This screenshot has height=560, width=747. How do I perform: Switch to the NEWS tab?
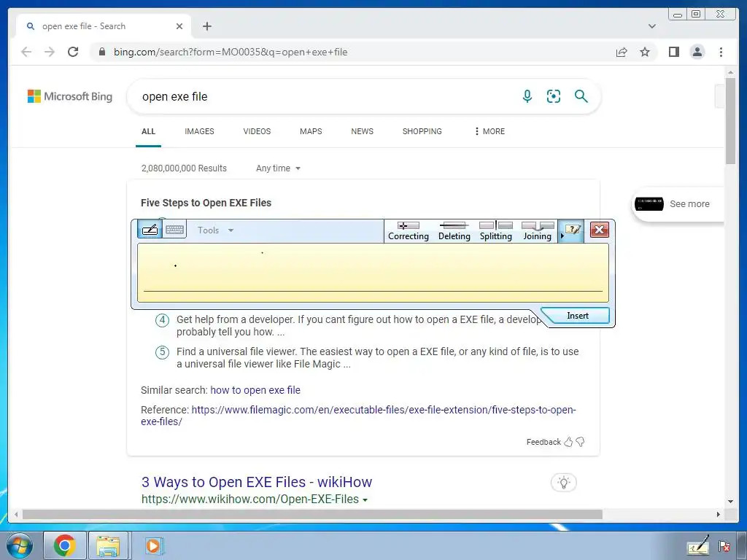[362, 131]
